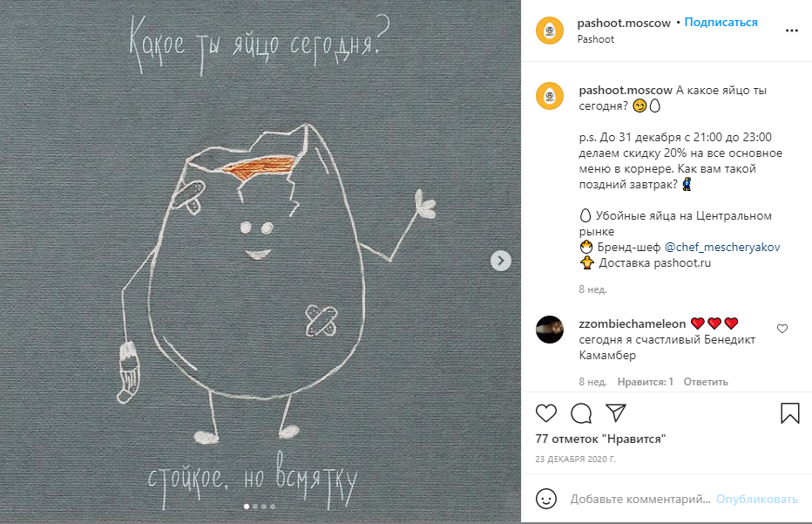
Task: Open the @chef_mescheryakov profile link
Action: (722, 248)
